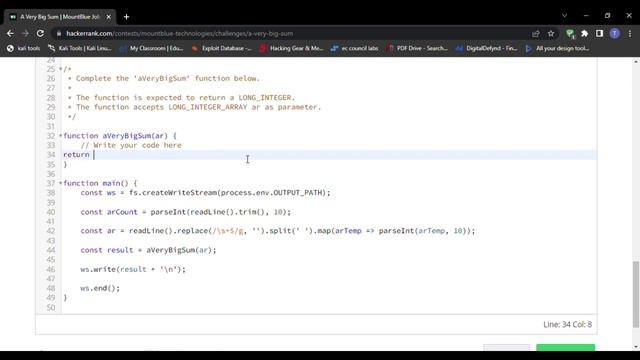The image size is (640, 360).
Task: Click the 'const arCount' line
Action: pyautogui.click(x=186, y=212)
